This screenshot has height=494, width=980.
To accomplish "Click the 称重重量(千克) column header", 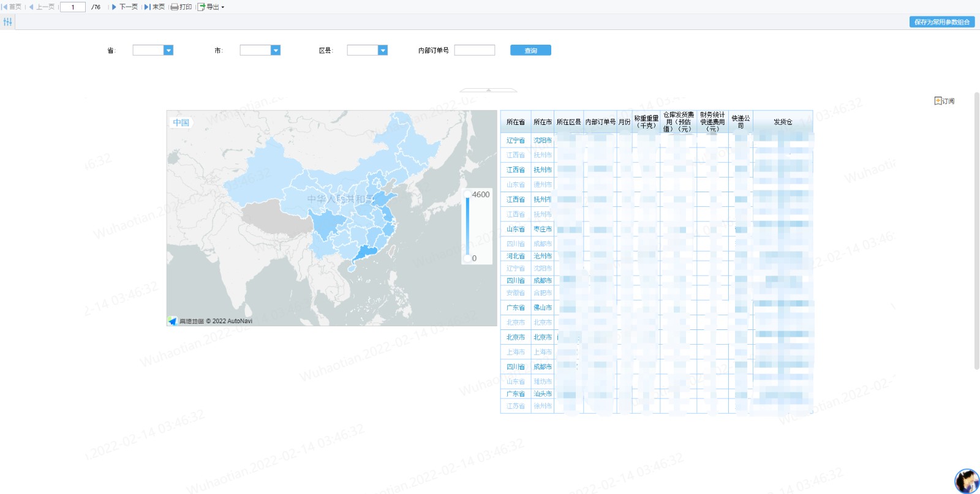I will (646, 122).
